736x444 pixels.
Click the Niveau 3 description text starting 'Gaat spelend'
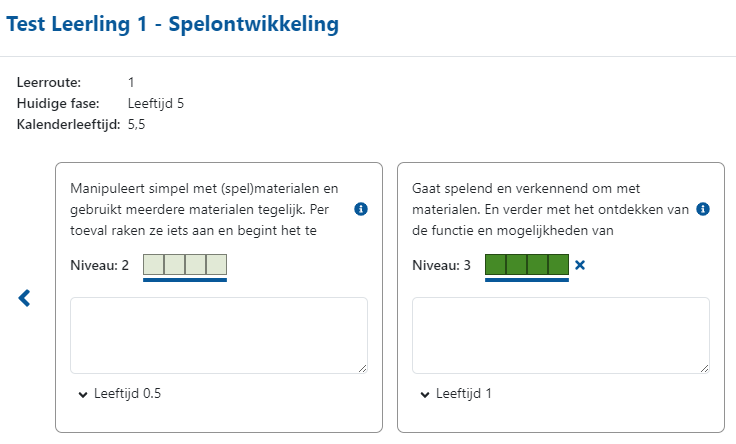click(x=550, y=209)
